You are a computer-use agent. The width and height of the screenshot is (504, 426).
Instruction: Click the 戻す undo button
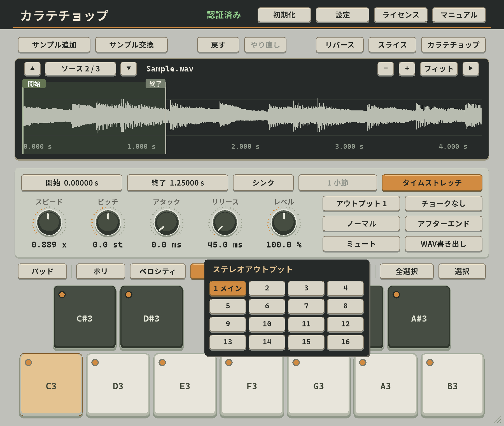coord(218,45)
